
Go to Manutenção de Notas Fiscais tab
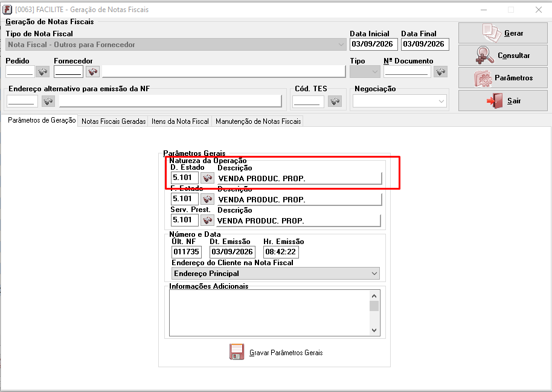point(258,121)
